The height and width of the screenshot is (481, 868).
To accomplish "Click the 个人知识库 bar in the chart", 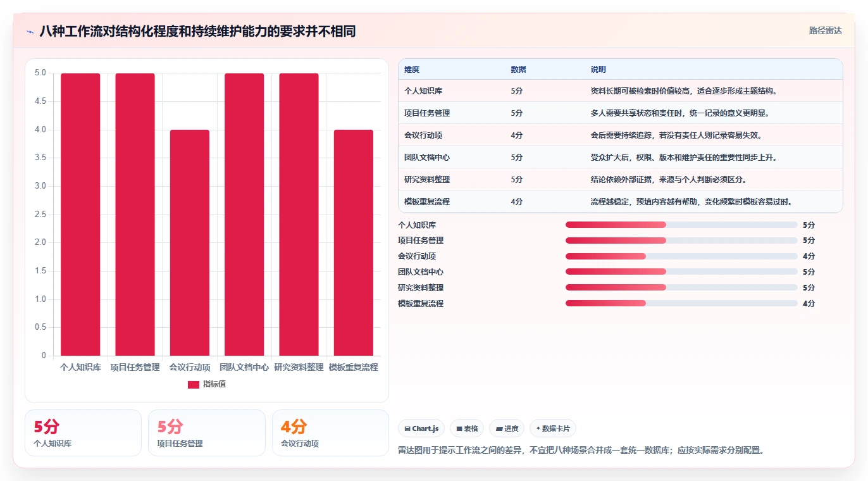I will (80, 215).
